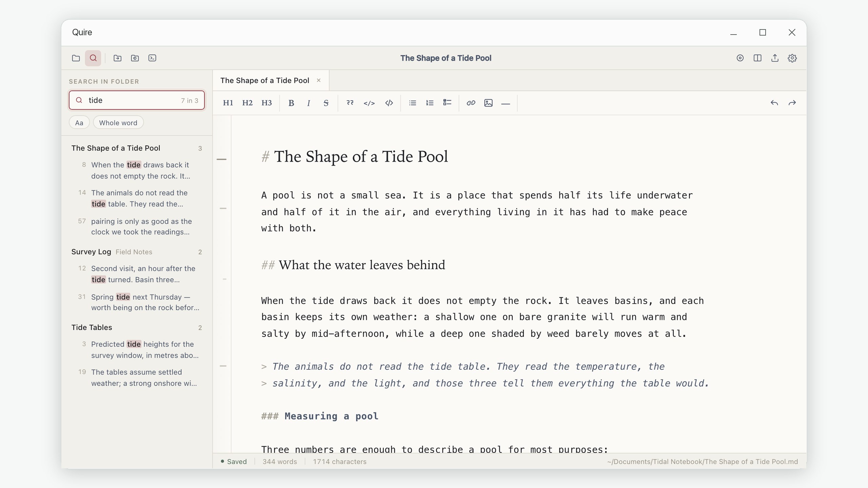
Task: Open the files folder panel
Action: click(76, 58)
